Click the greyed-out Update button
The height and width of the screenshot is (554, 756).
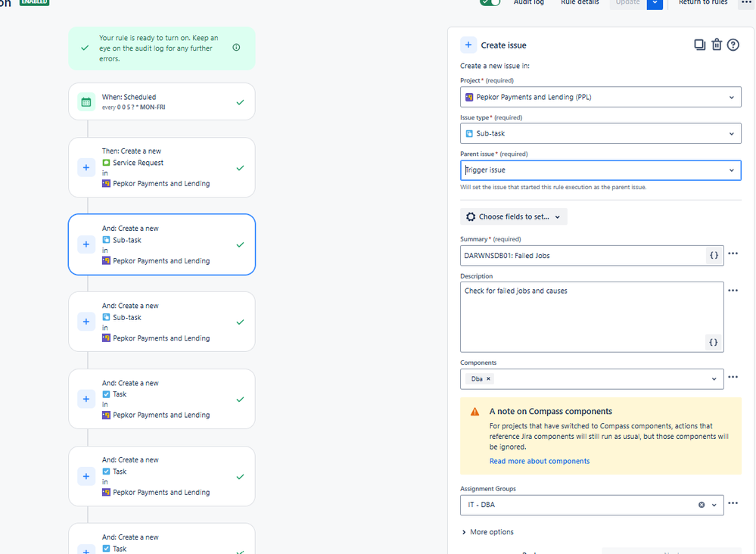pyautogui.click(x=627, y=3)
